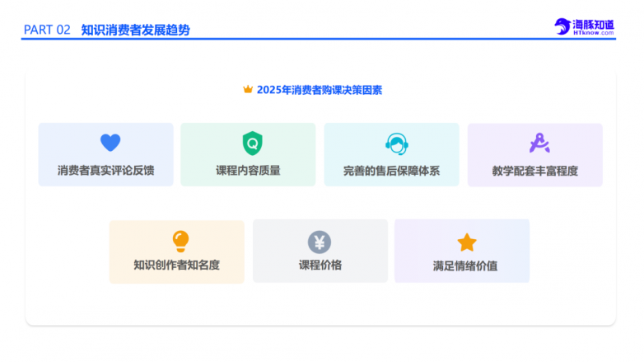Click the 课程价格 text
The image size is (644, 362).
320,266
